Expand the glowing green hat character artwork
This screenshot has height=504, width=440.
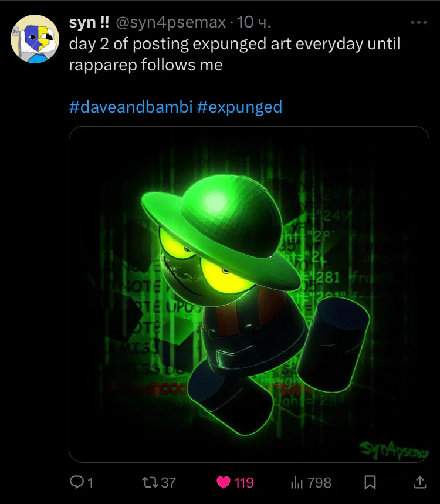coord(249,295)
